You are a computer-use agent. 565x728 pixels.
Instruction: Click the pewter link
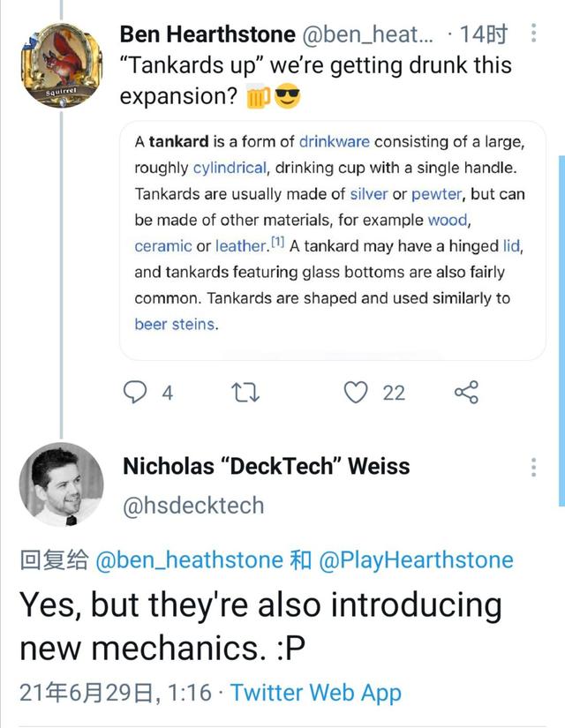click(x=436, y=193)
